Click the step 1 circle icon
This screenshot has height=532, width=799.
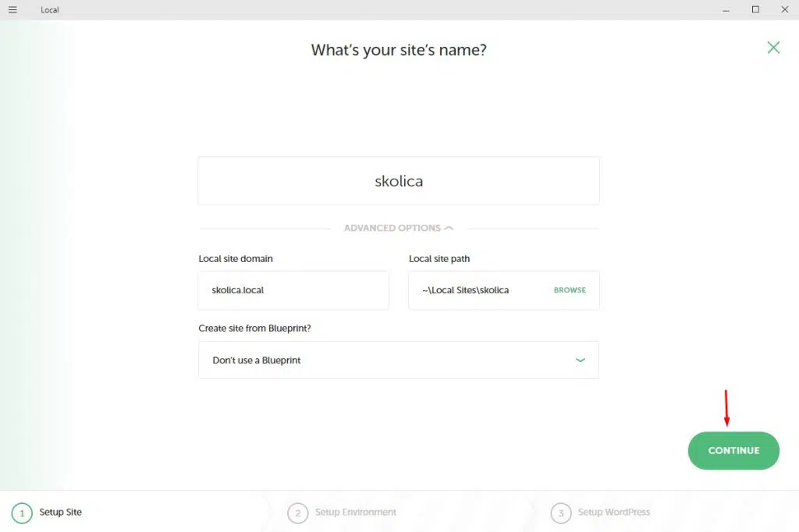pyautogui.click(x=22, y=512)
